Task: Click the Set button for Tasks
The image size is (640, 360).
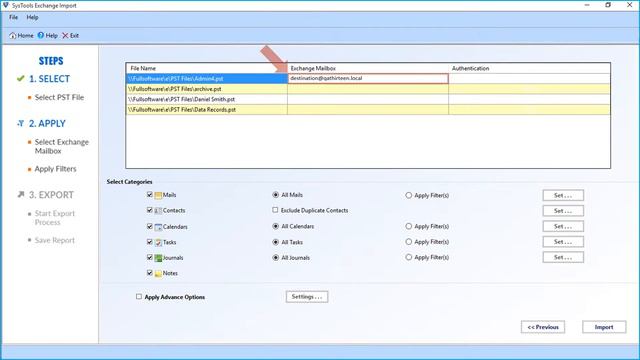Action: [563, 242]
